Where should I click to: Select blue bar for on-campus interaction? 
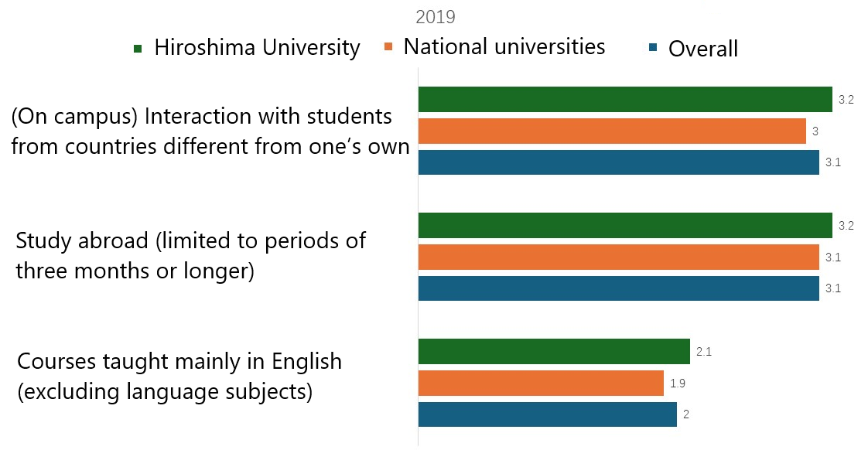click(618, 162)
